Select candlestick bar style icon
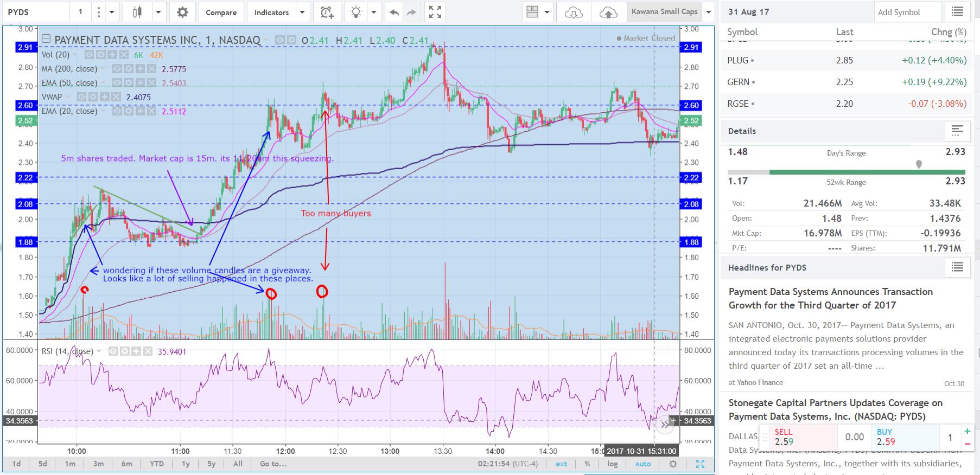The height and width of the screenshot is (475, 980). click(136, 12)
